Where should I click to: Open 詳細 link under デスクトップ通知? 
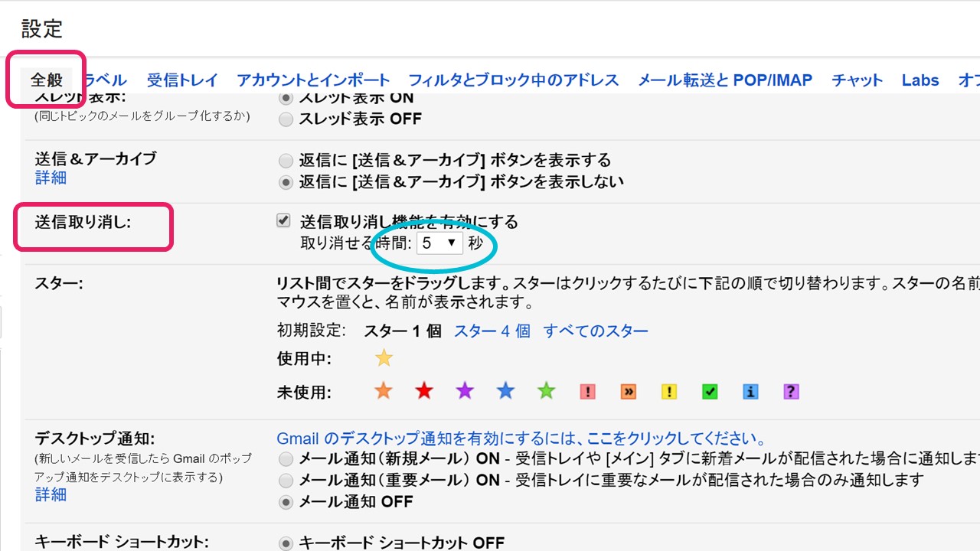click(51, 494)
